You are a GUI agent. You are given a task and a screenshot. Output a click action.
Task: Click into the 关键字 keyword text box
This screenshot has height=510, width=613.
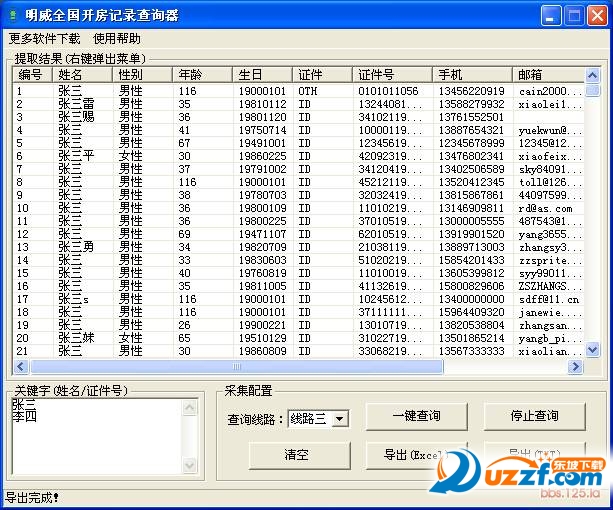coord(98,436)
